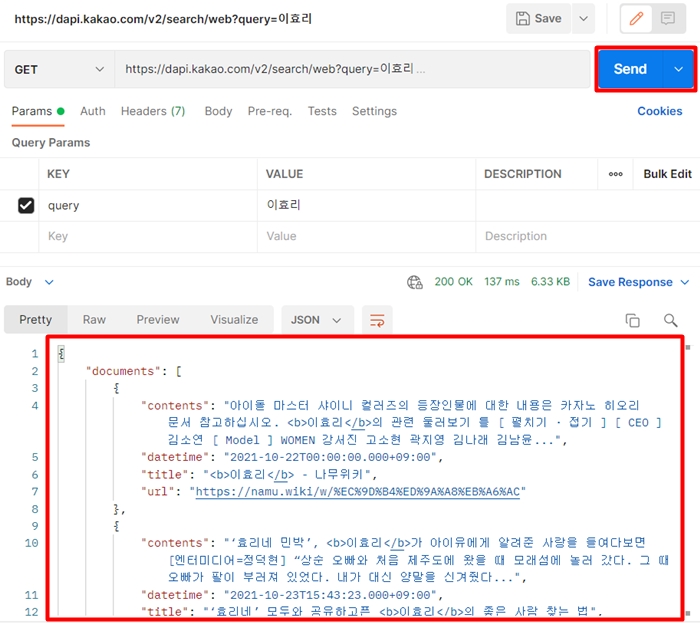This screenshot has height=624, width=700.
Task: Click the empty Description placeholder field
Action: [x=588, y=237]
